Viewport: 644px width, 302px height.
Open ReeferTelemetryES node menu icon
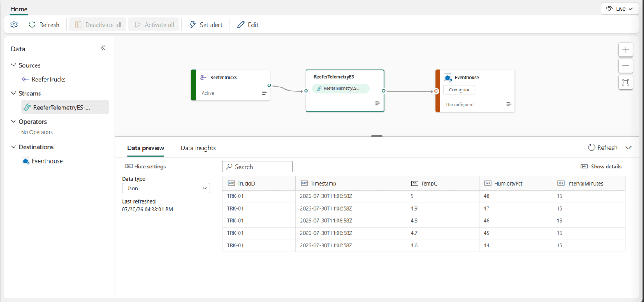[378, 103]
